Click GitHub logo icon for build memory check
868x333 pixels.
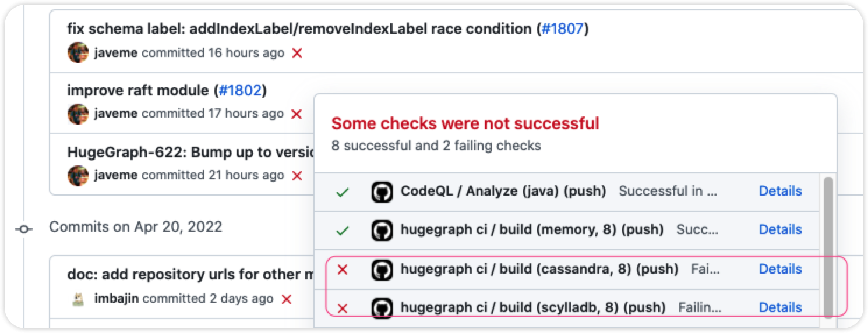pyautogui.click(x=382, y=230)
